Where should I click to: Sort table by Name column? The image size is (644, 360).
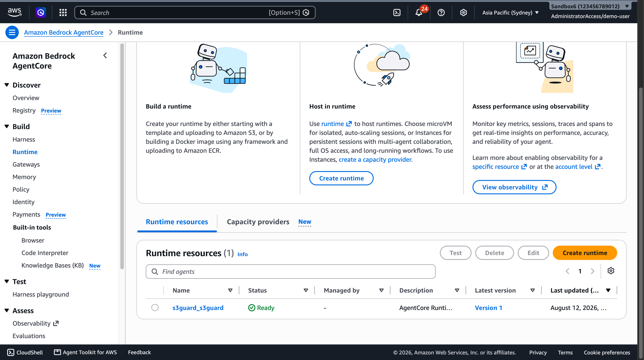(x=230, y=290)
